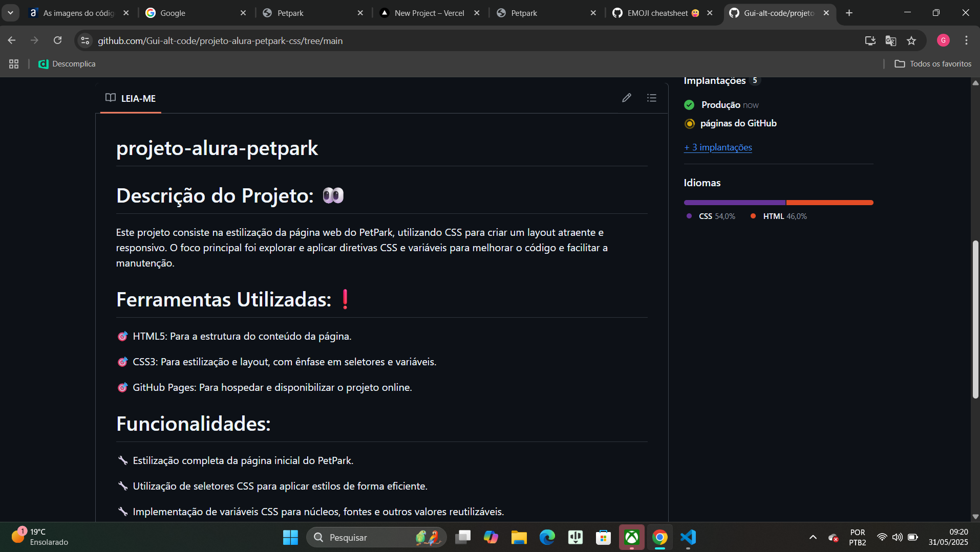Open the Xbox app from the taskbar
This screenshot has width=980, height=552.
click(x=632, y=537)
